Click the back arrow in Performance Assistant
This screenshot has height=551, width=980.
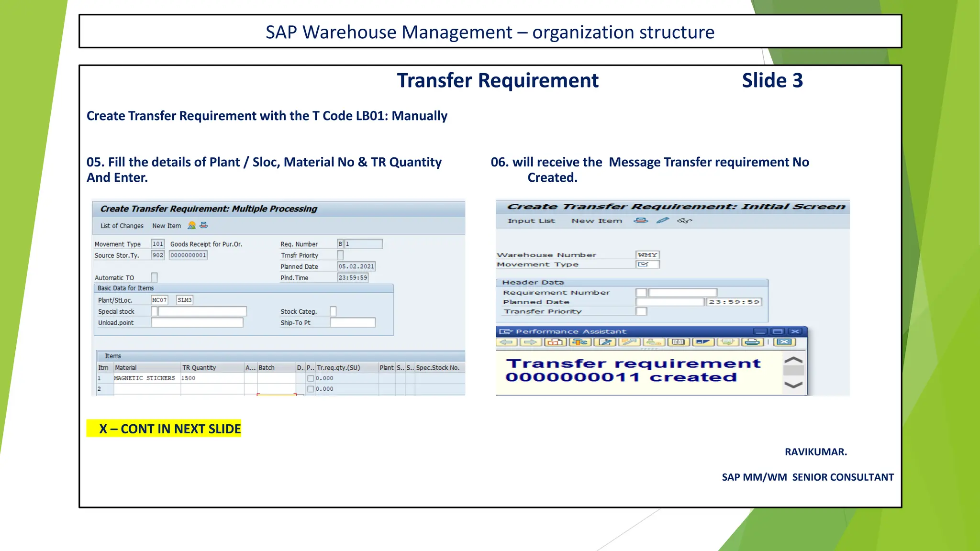pos(507,342)
